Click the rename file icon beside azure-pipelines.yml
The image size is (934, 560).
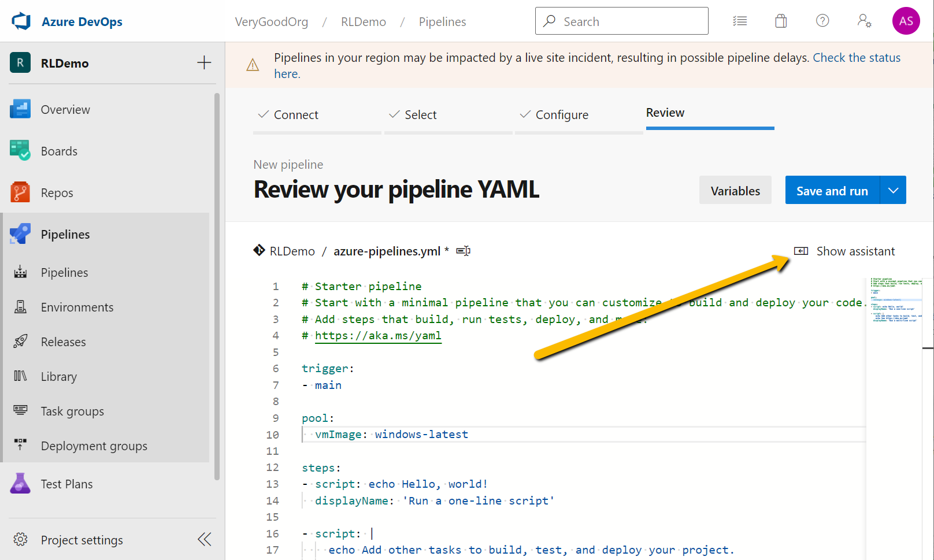coord(464,251)
